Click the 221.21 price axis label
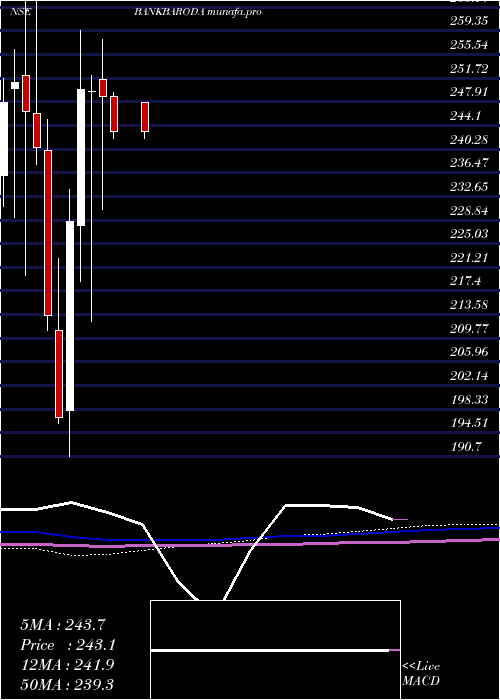Viewport: 500px width, 700px height. tap(469, 258)
